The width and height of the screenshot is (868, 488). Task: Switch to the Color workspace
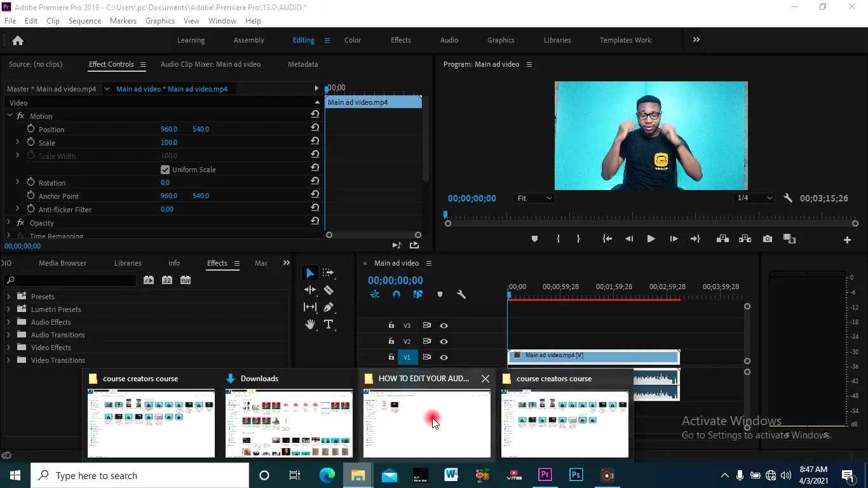(353, 40)
